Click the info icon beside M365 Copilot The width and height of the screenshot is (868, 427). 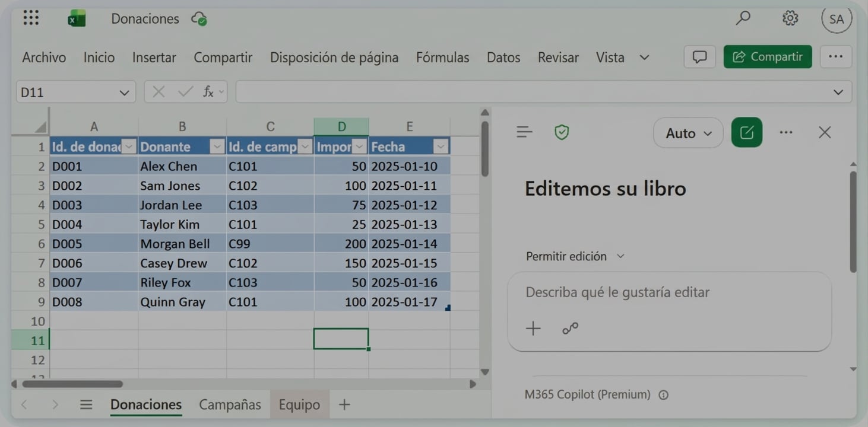point(664,395)
